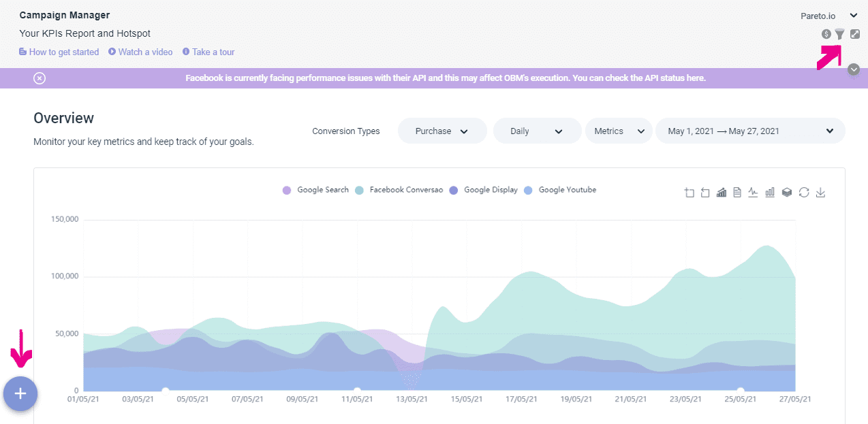Open the Metrics dropdown

619,131
